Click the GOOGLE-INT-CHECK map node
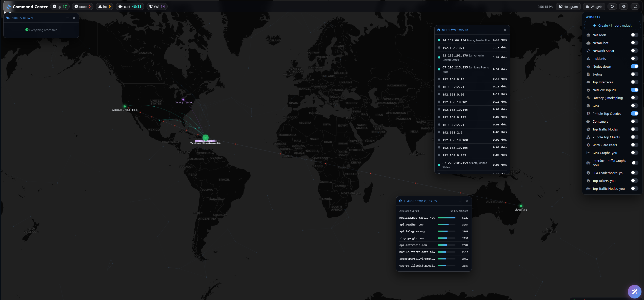This screenshot has height=300, width=644. click(x=125, y=106)
